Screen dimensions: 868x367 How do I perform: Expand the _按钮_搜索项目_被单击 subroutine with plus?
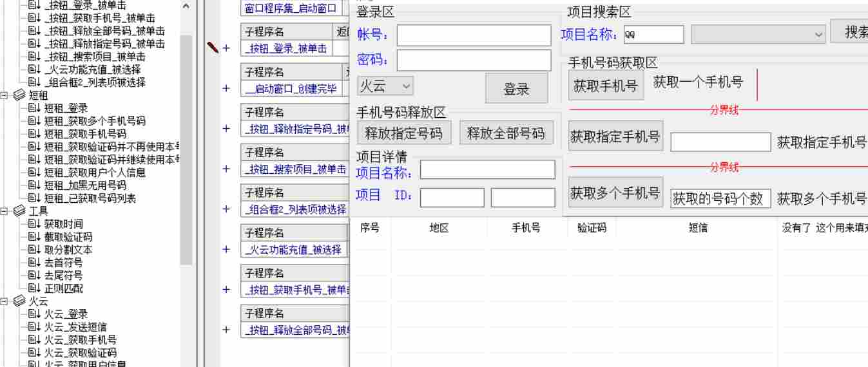(x=226, y=169)
